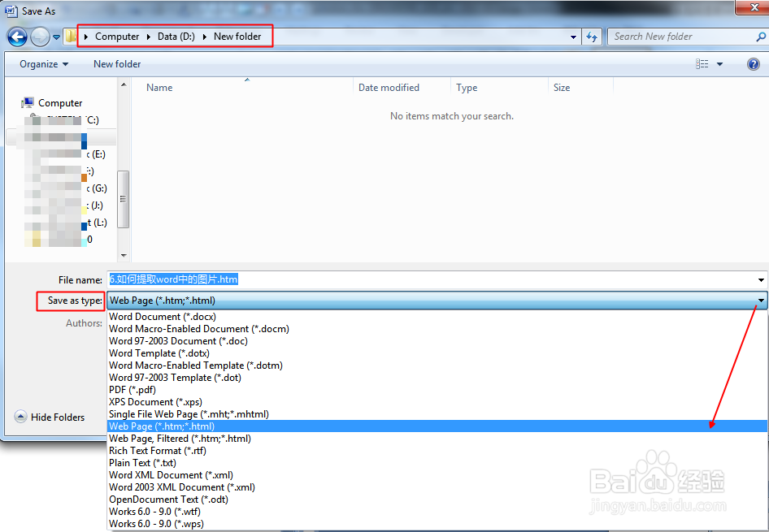Click the Word icon in title bar
Screen dimensions: 769x532
11,11
